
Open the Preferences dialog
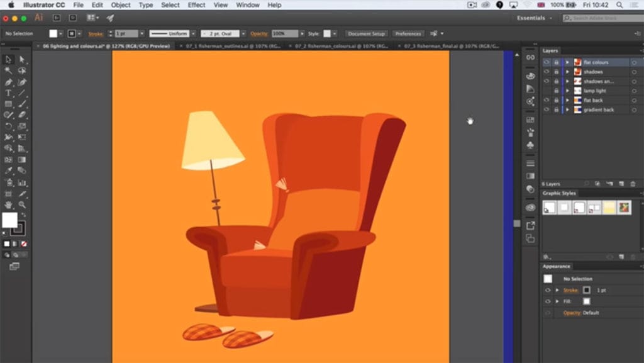point(408,33)
